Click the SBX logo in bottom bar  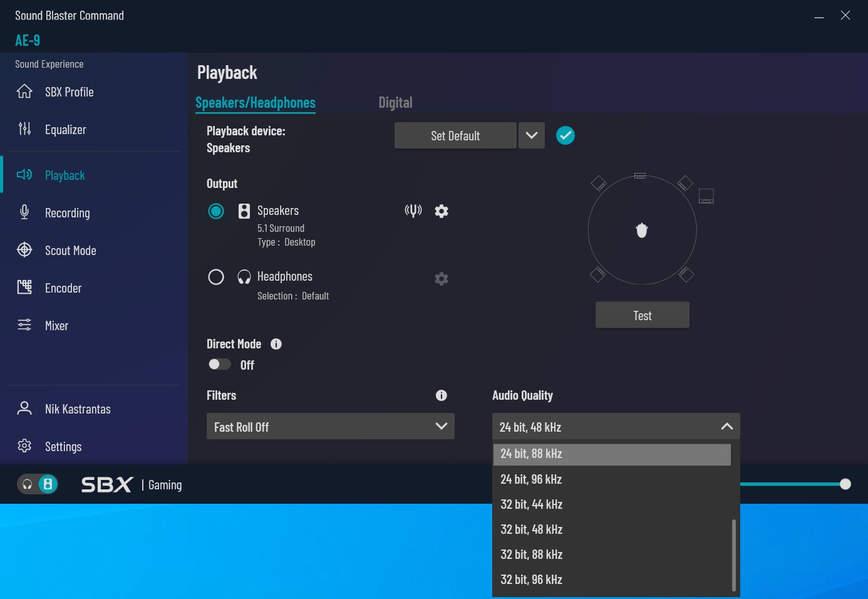(x=107, y=484)
